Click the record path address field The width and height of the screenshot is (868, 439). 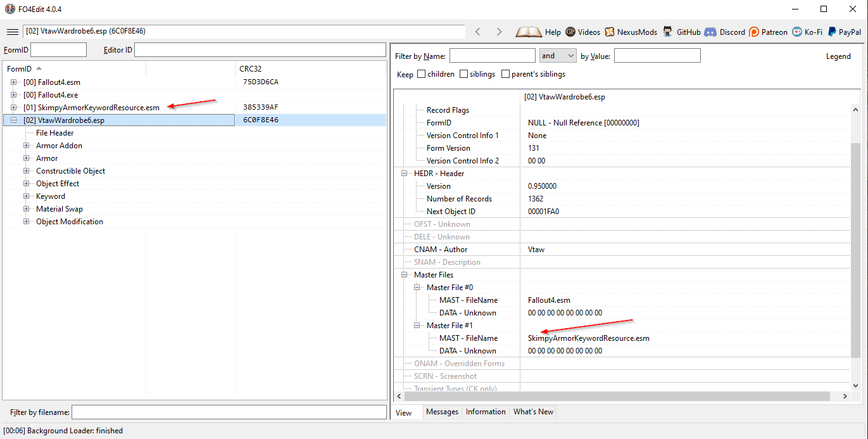[x=244, y=31]
